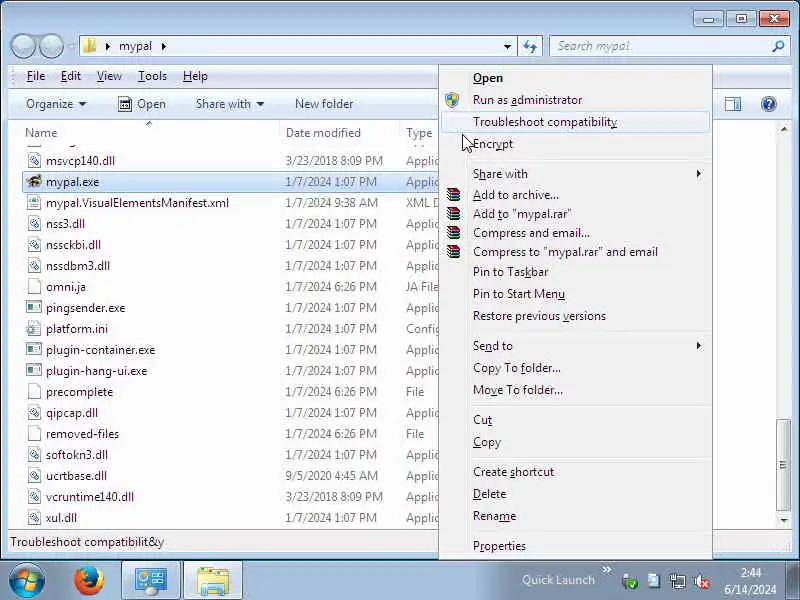Click the breadcrumb arrow before mypal
The height and width of the screenshot is (600, 800).
[x=107, y=46]
